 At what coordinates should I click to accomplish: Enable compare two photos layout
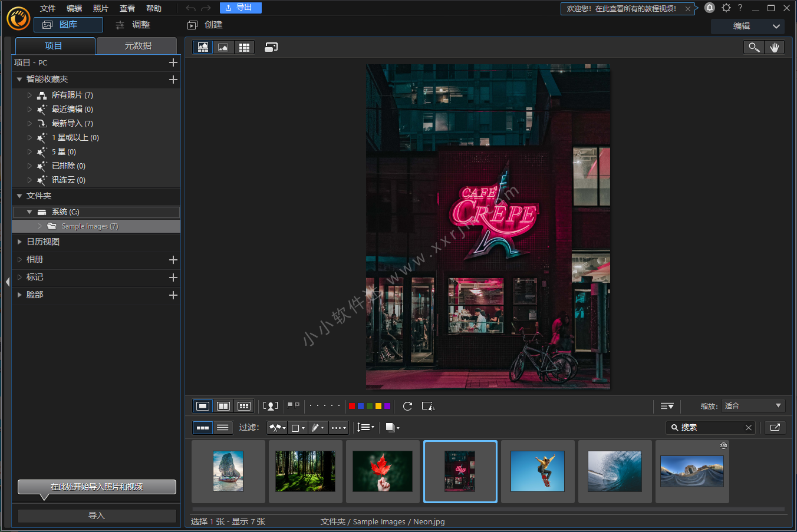click(223, 406)
